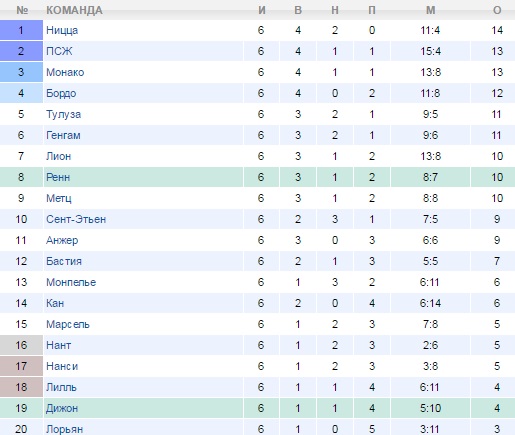Click the Лилль team link
Screen dimensions: 515x435
click(61, 387)
